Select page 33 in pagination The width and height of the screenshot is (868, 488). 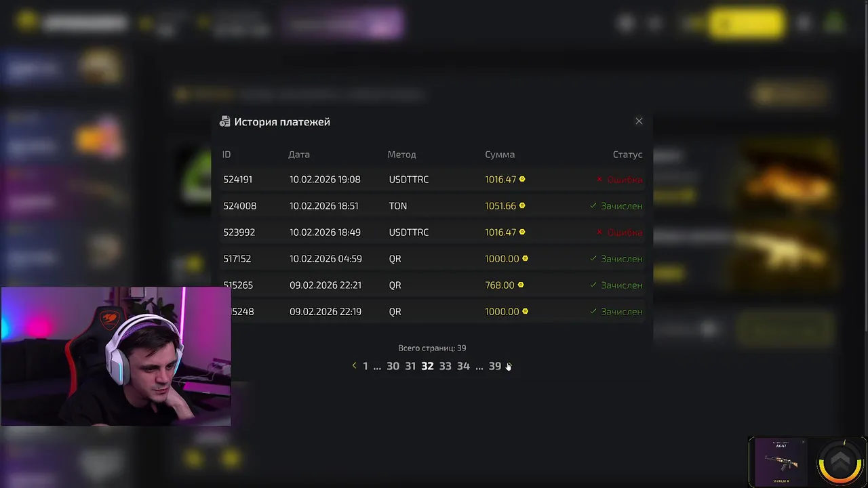445,366
